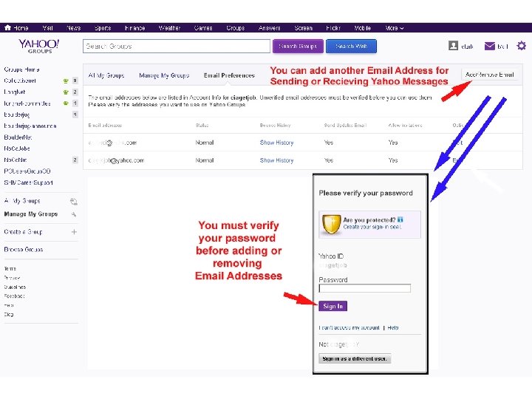This screenshot has width=532, height=399.
Task: Open Mail in the top navigation
Action: pyautogui.click(x=47, y=28)
